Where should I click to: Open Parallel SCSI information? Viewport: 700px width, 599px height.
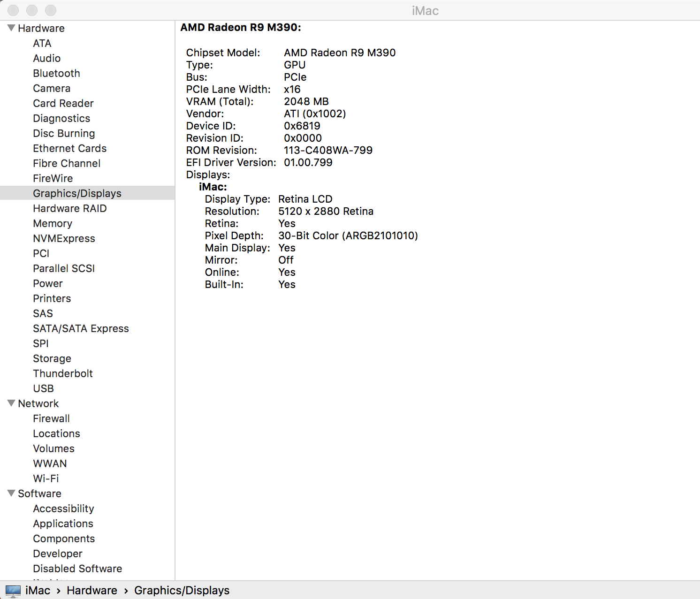click(x=64, y=268)
